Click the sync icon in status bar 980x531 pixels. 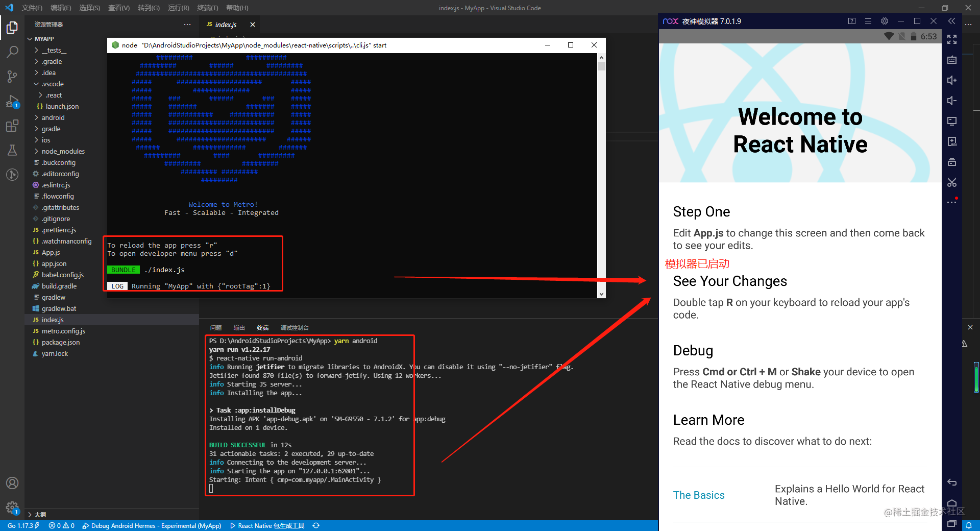click(316, 525)
